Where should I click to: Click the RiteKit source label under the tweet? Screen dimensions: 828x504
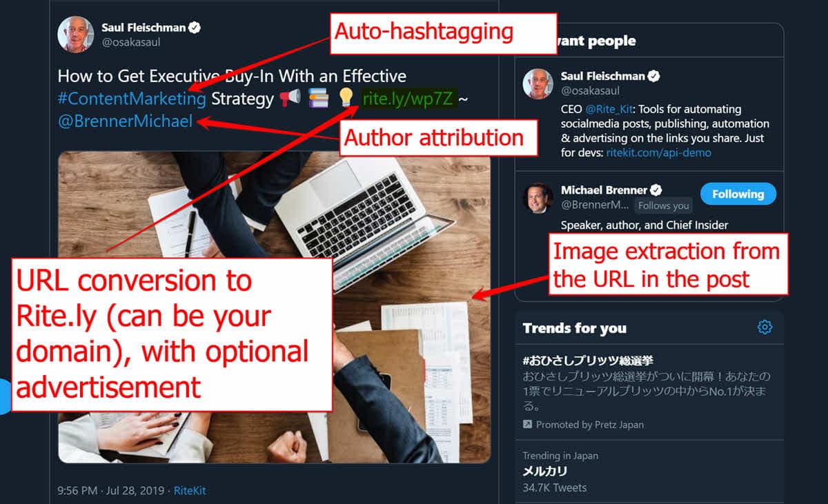(x=190, y=491)
